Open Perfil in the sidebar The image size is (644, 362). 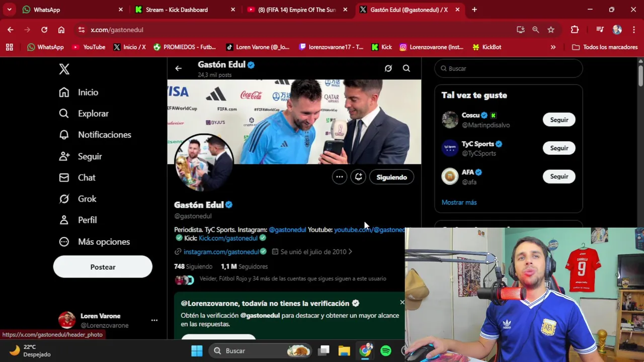(77, 220)
